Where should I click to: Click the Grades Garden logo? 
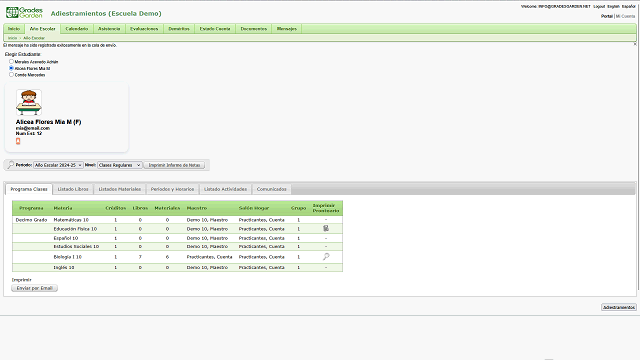pyautogui.click(x=24, y=12)
